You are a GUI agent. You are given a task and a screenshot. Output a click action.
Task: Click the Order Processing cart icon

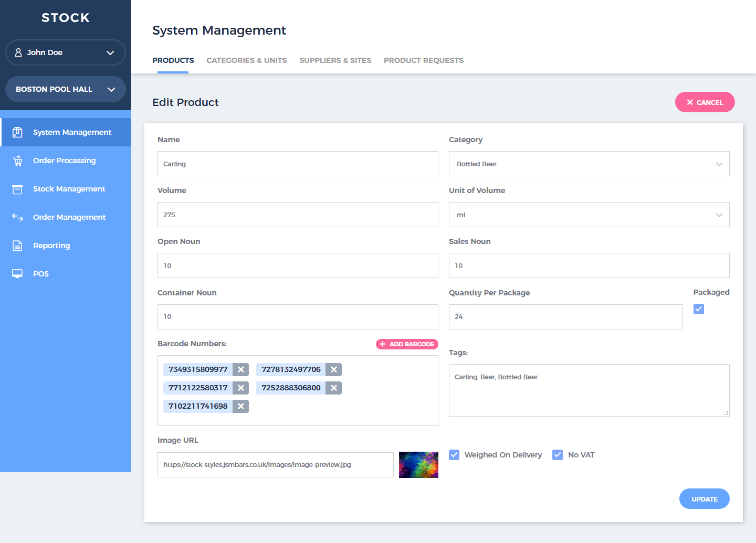pos(17,161)
